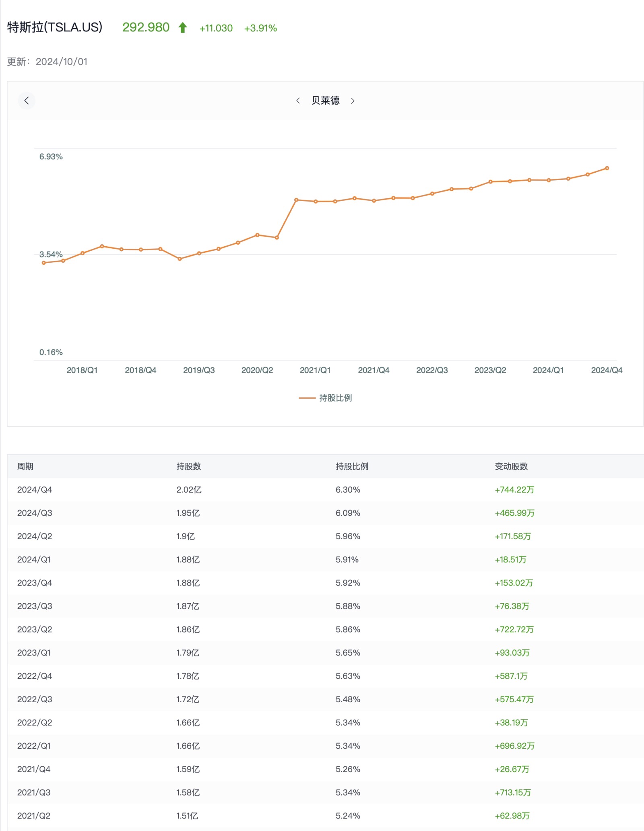This screenshot has height=831, width=644.
Task: Click the +38.19万 share change value
Action: click(x=511, y=723)
